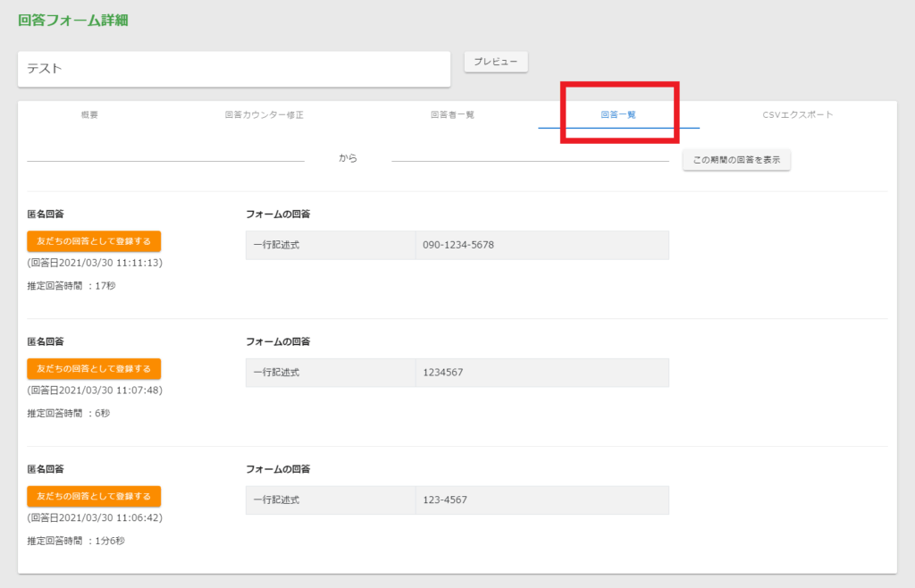Switch to the 概要 tab
The height and width of the screenshot is (588, 915).
point(89,115)
